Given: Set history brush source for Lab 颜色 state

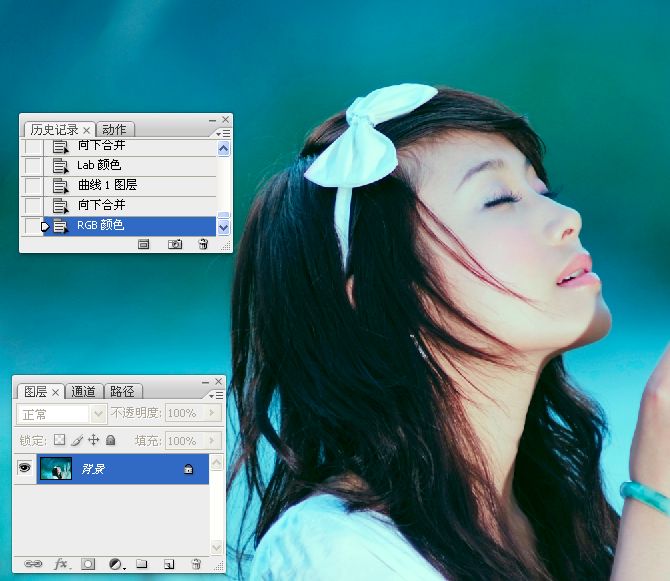Looking at the screenshot, I should 33,165.
